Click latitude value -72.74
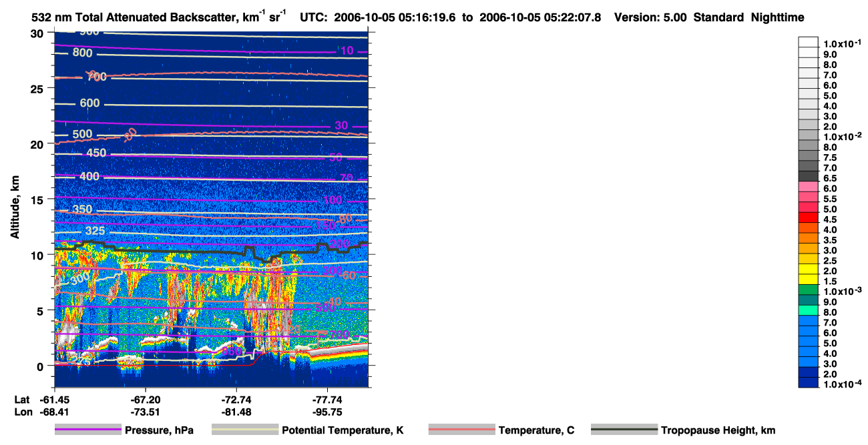This screenshot has width=868, height=445. pos(237,399)
